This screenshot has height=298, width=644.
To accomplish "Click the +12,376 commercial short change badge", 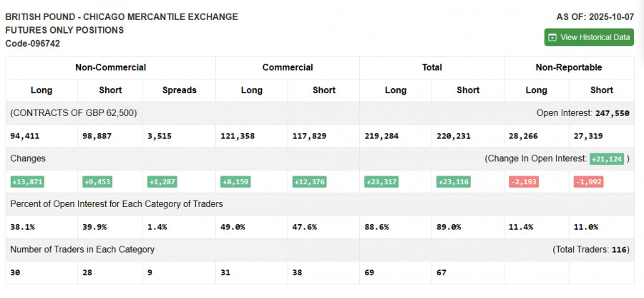I will (x=309, y=182).
